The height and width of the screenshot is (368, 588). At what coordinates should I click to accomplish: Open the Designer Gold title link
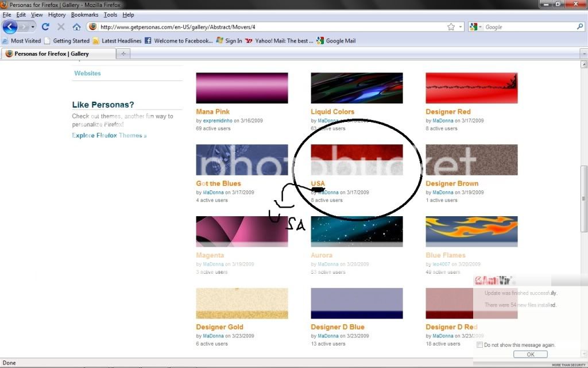tap(219, 327)
